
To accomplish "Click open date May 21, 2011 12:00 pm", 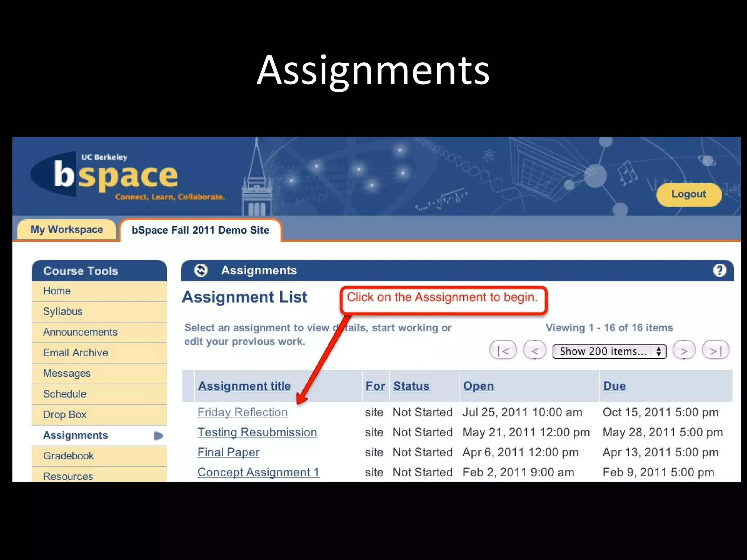I will [x=526, y=432].
